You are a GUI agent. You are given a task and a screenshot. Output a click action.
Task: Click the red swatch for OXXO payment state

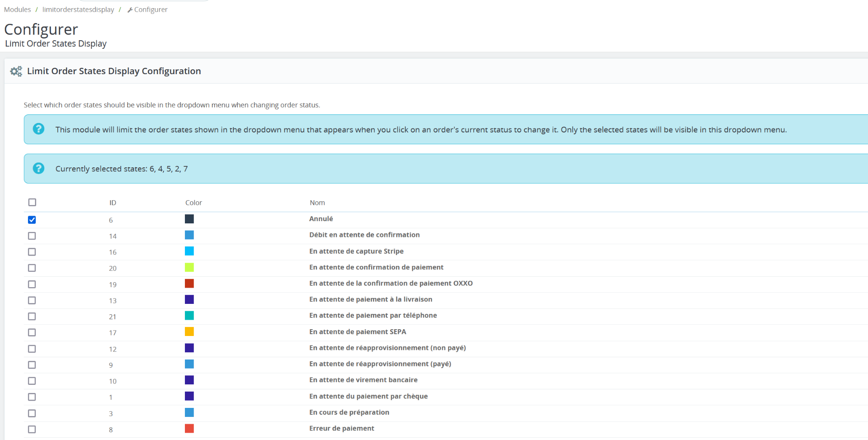pos(189,284)
